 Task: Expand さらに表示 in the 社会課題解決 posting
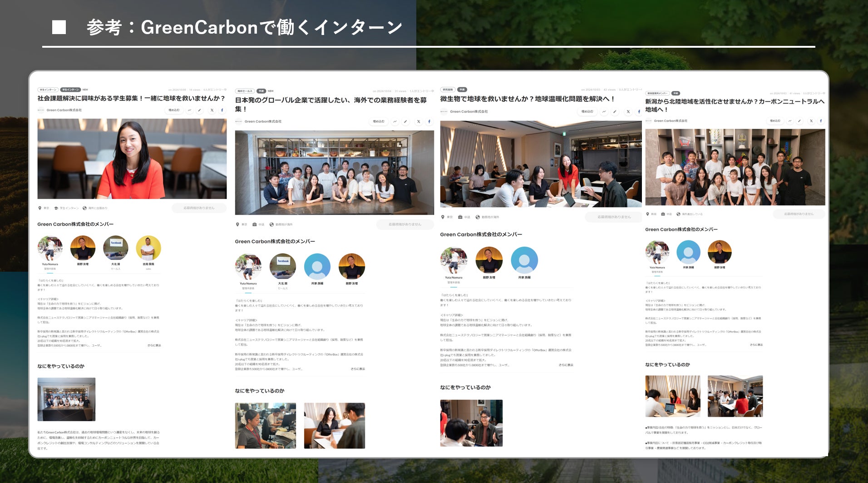click(154, 345)
